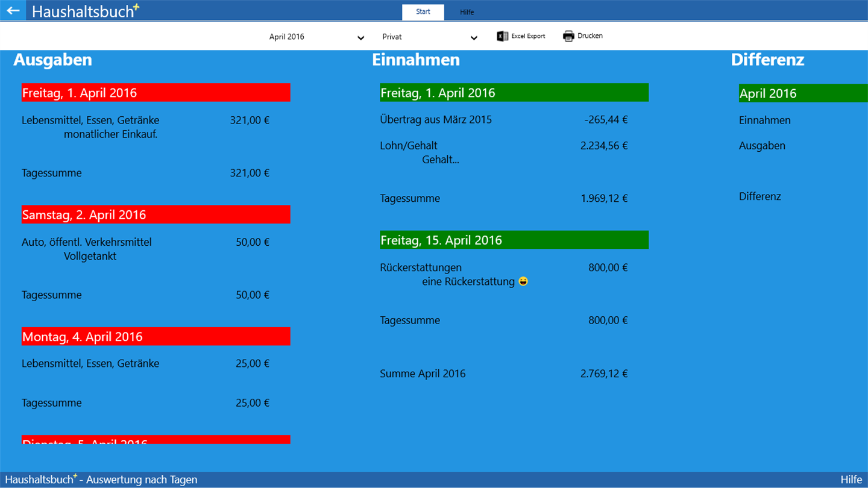Click the laughing emoji beside eine Rückerstattung
The height and width of the screenshot is (488, 868).
[523, 281]
